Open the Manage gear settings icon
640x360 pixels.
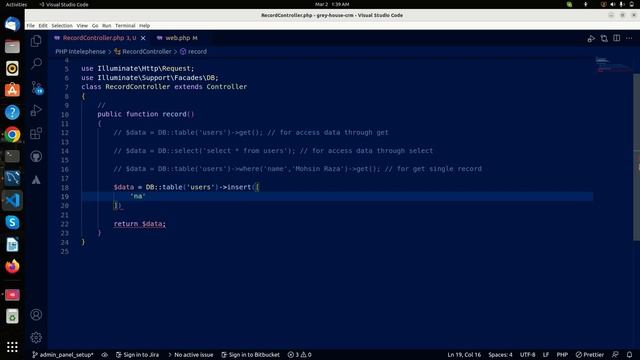click(36, 338)
